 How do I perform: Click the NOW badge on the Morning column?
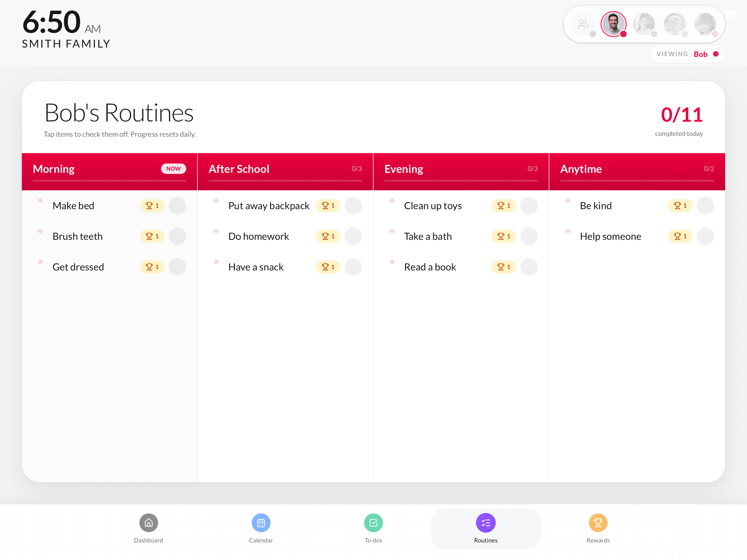(173, 168)
